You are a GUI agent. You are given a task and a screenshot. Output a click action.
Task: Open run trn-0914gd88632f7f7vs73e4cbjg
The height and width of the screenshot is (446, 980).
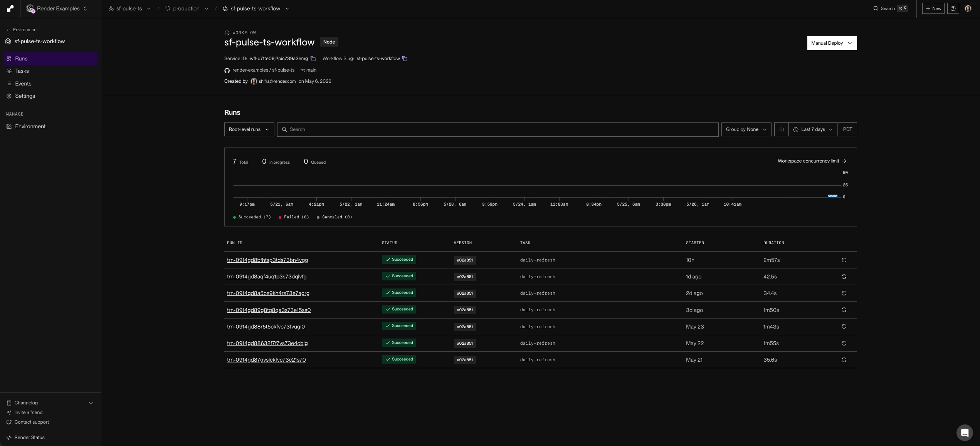[267, 344]
